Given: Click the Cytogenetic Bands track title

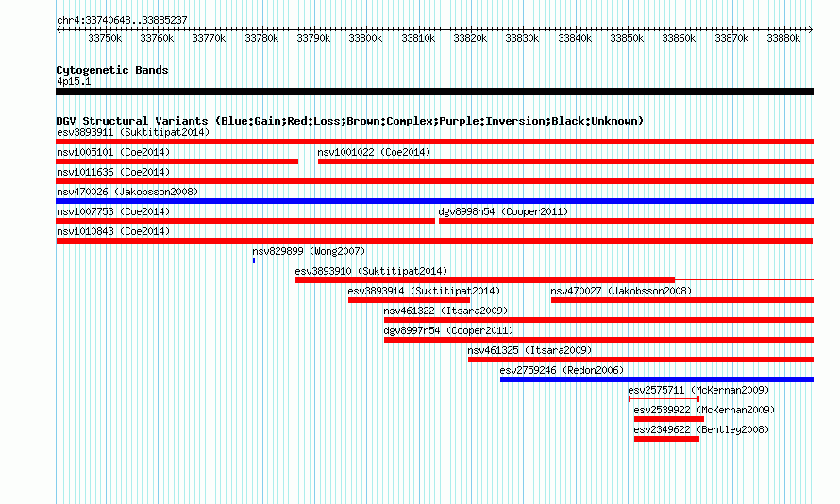Looking at the screenshot, I should coord(112,70).
